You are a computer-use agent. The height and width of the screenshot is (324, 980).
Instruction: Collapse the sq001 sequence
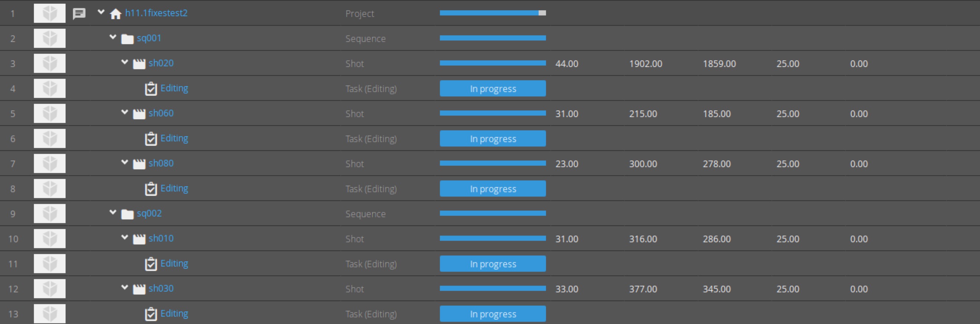113,37
